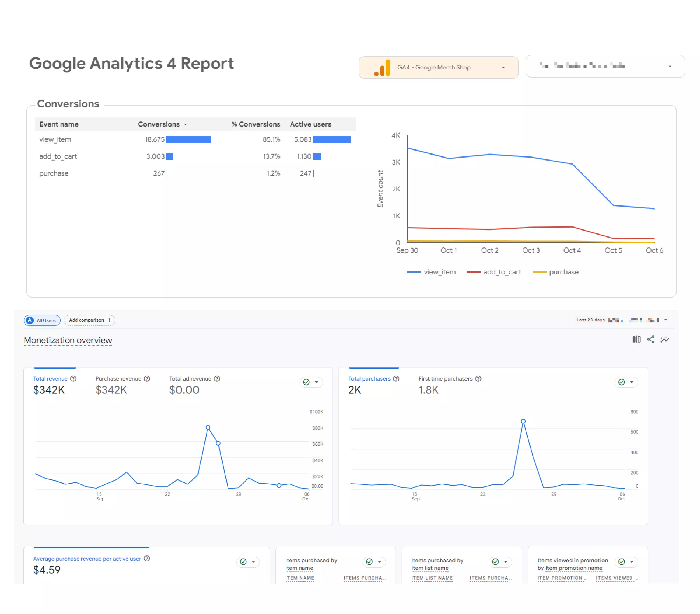
Task: Select the Total ad revenue metric tab
Action: [195, 385]
